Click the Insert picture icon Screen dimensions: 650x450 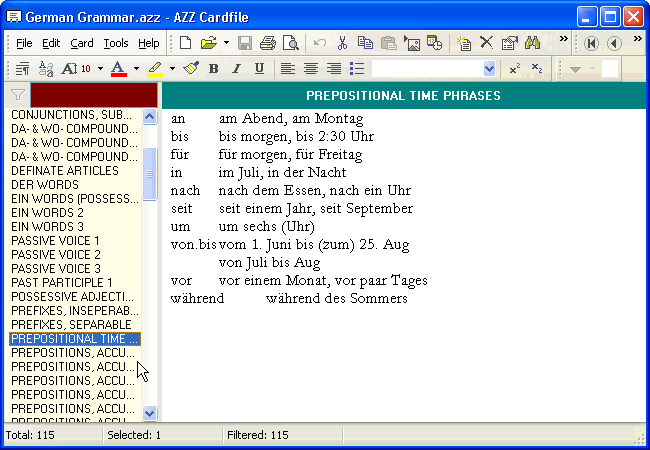pyautogui.click(x=411, y=43)
